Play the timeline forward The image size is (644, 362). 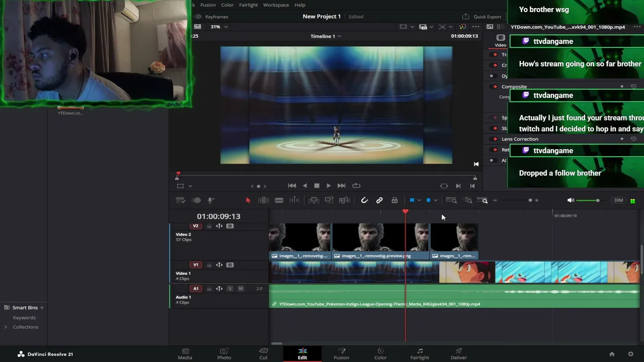(329, 186)
